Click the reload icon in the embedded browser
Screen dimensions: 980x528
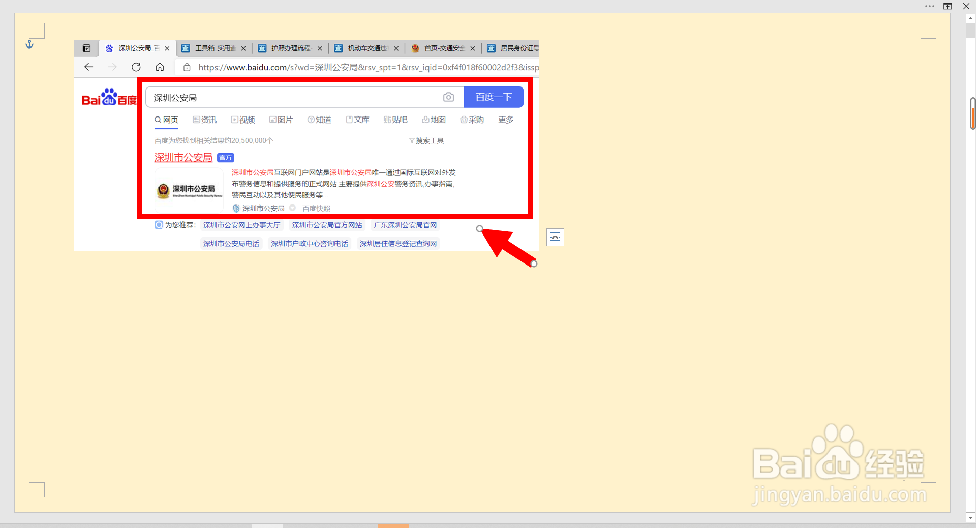pyautogui.click(x=136, y=67)
